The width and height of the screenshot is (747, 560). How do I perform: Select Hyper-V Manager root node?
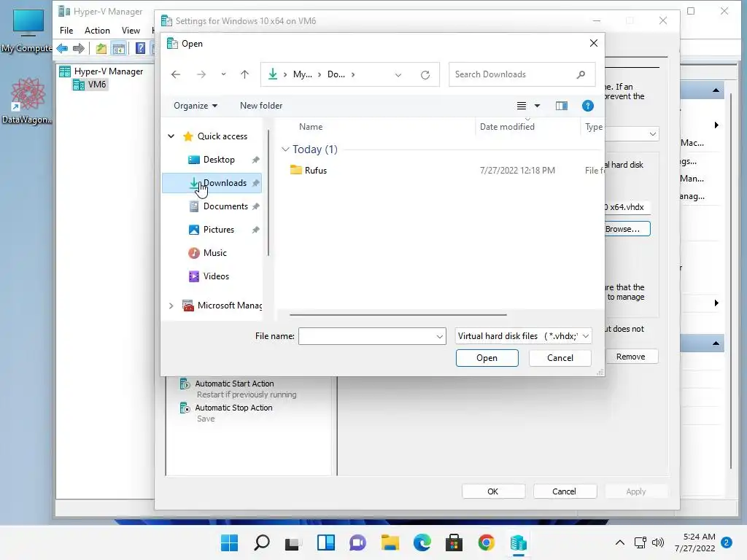coord(101,71)
